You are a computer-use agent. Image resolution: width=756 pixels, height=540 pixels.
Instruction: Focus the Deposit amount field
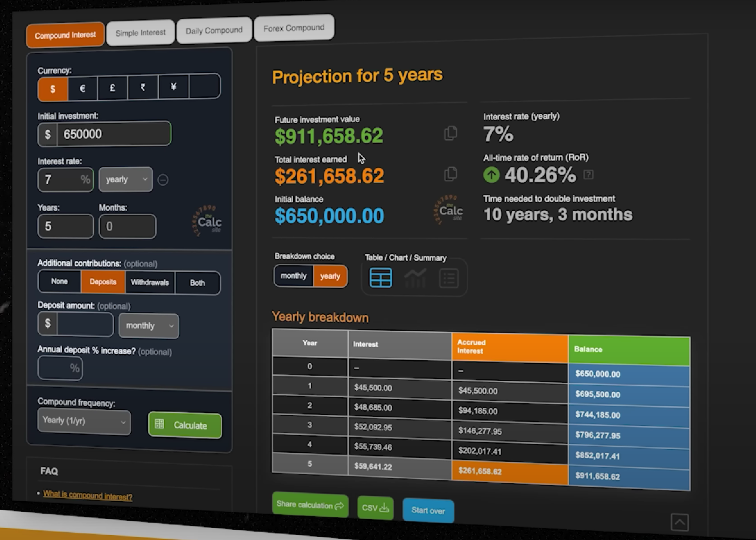pos(85,324)
